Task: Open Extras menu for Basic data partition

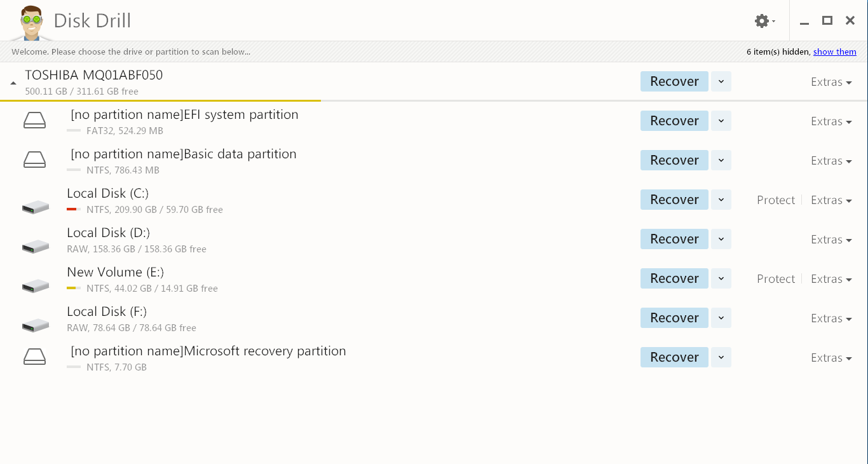Action: (x=831, y=161)
